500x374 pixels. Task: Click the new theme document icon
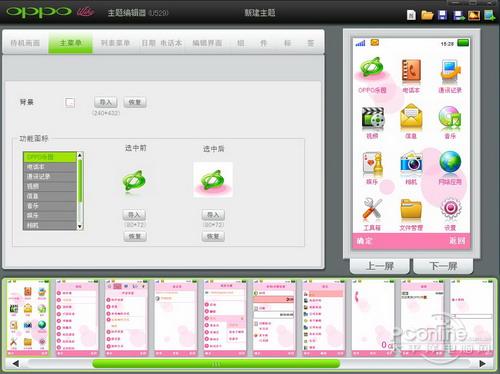pos(411,15)
